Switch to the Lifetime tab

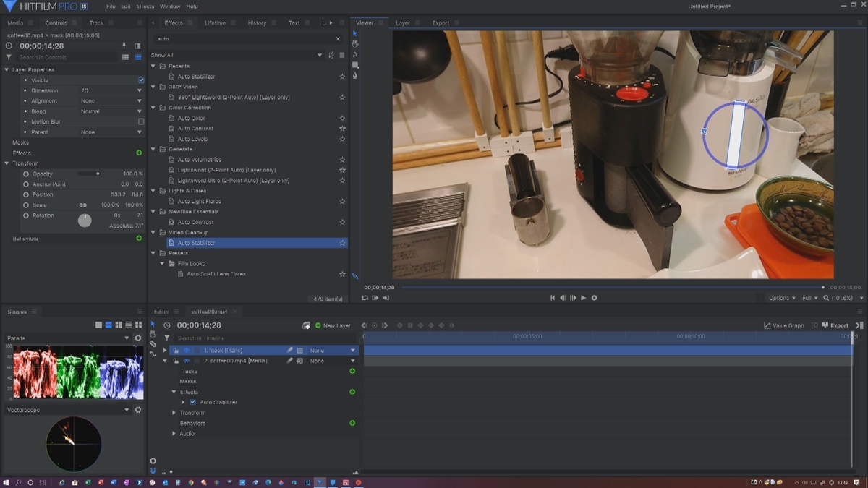(x=215, y=23)
